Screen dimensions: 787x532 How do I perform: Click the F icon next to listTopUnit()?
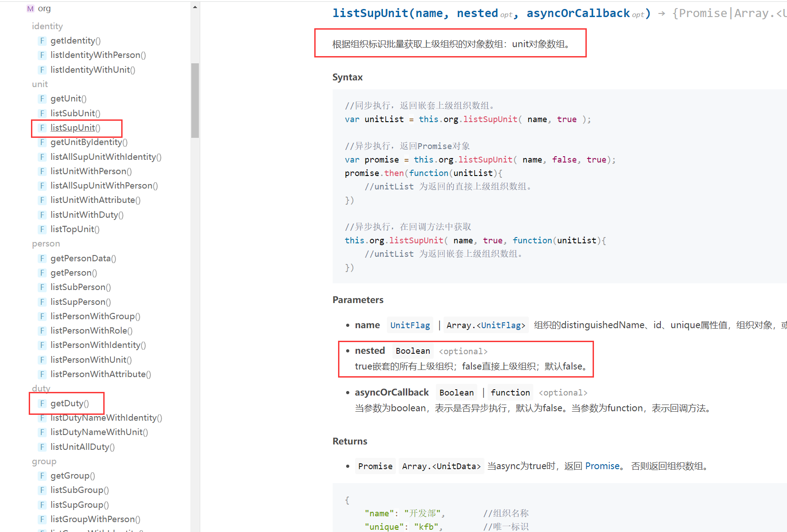[42, 229]
